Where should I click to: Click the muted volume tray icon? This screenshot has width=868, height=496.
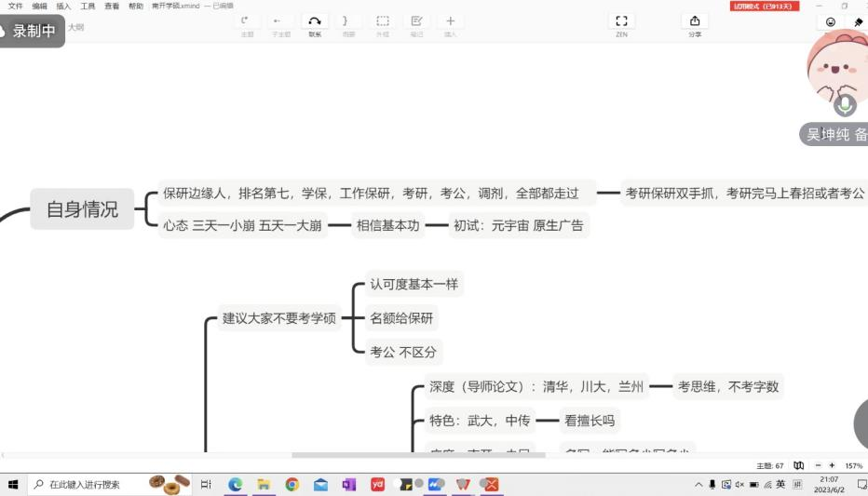pyautogui.click(x=740, y=485)
